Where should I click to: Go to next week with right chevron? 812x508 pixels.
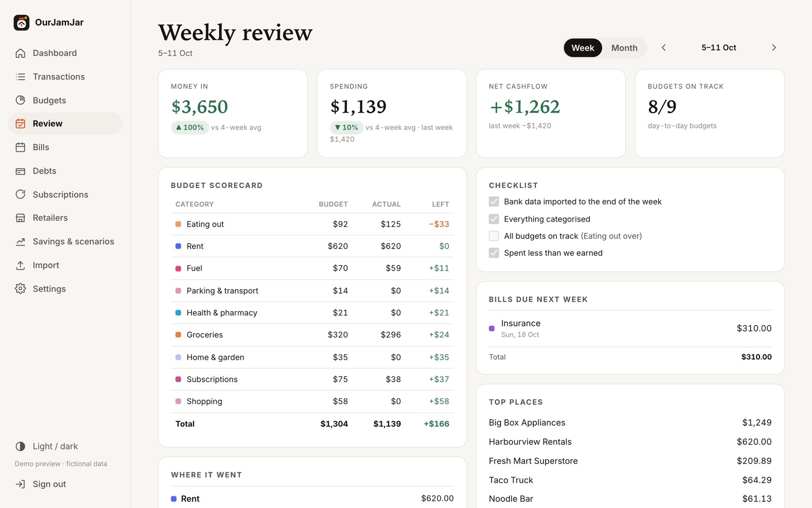pos(774,48)
